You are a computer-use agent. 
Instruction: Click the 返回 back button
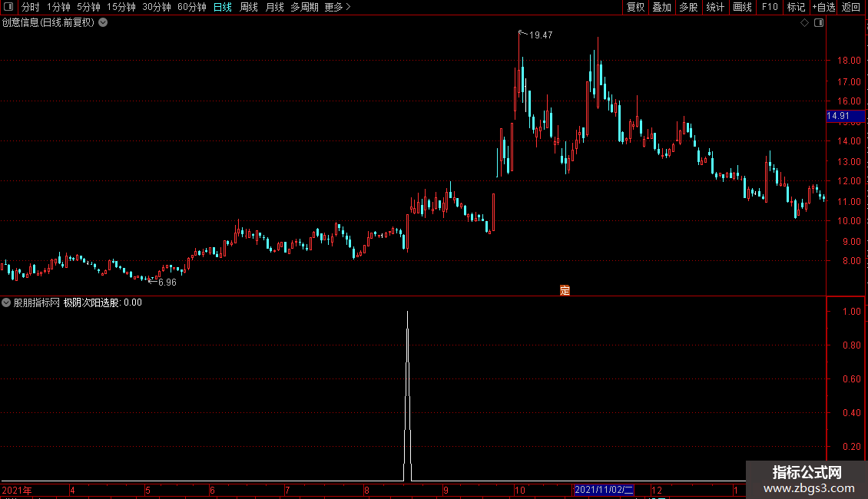pyautogui.click(x=851, y=7)
